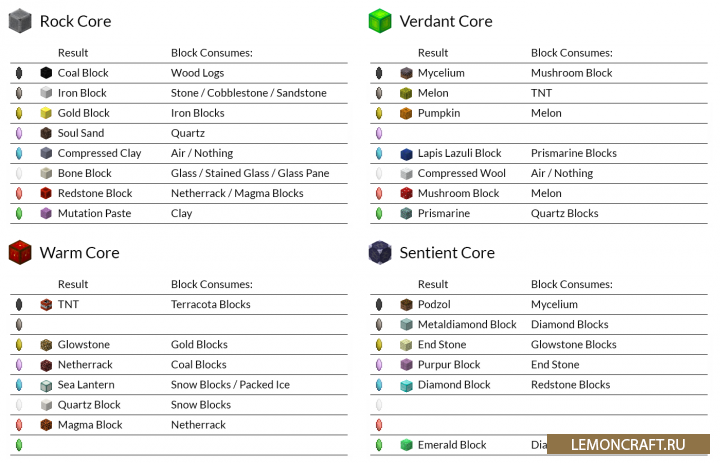The image size is (720, 463).
Task: Click the Redstone Block icon
Action: point(46,193)
